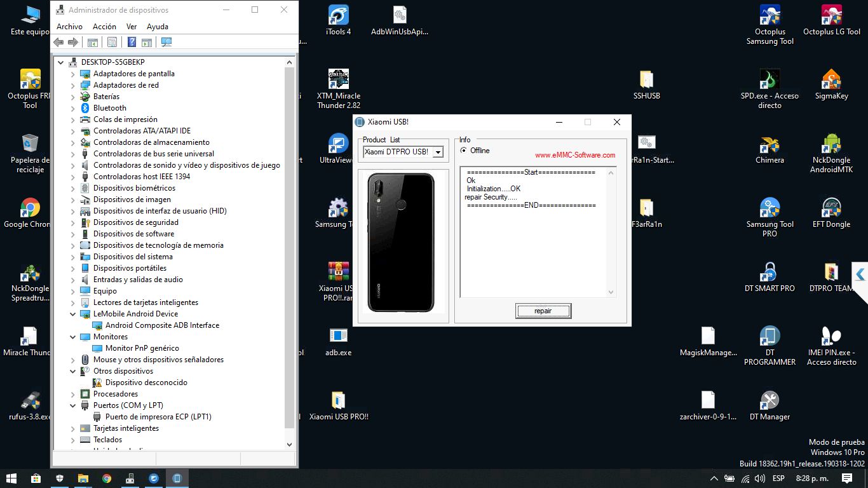Expand the Bluetooth category
868x488 pixels.
(73, 108)
